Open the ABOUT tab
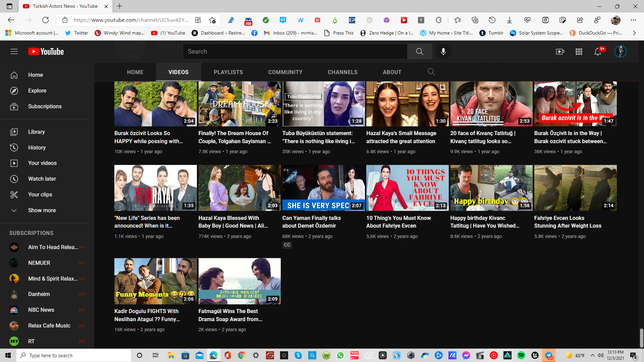Viewport: 644px width, 362px height. click(x=392, y=72)
